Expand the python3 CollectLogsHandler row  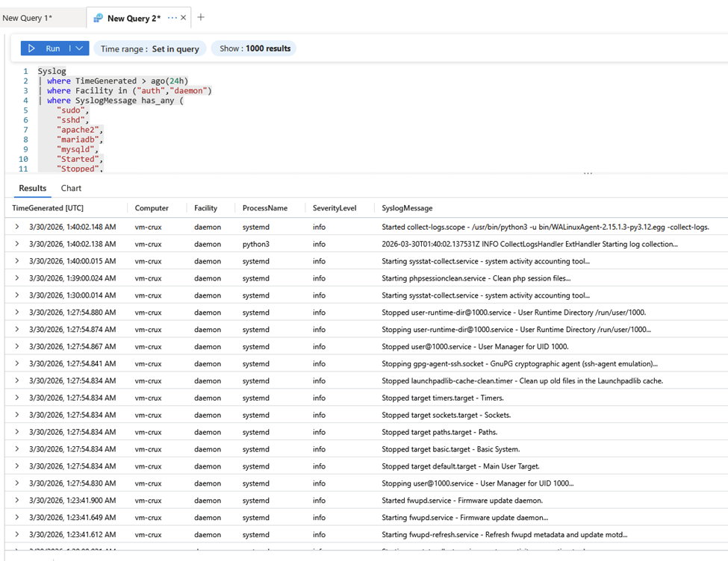point(17,244)
